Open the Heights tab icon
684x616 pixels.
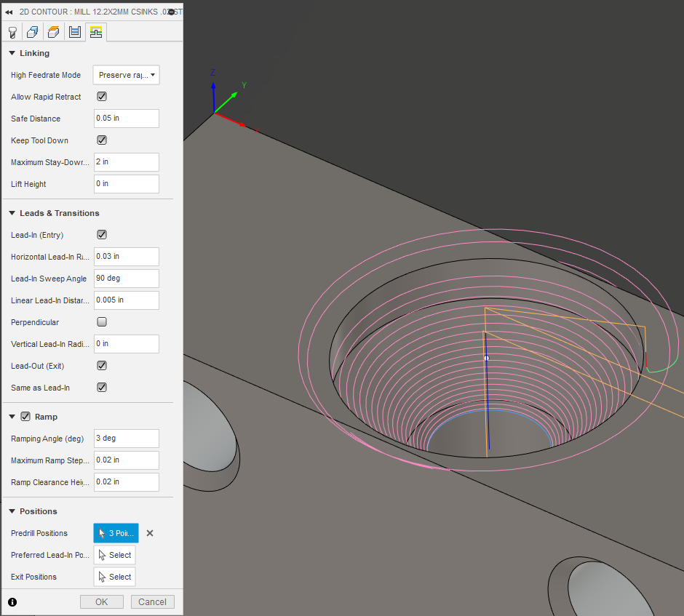pyautogui.click(x=54, y=32)
